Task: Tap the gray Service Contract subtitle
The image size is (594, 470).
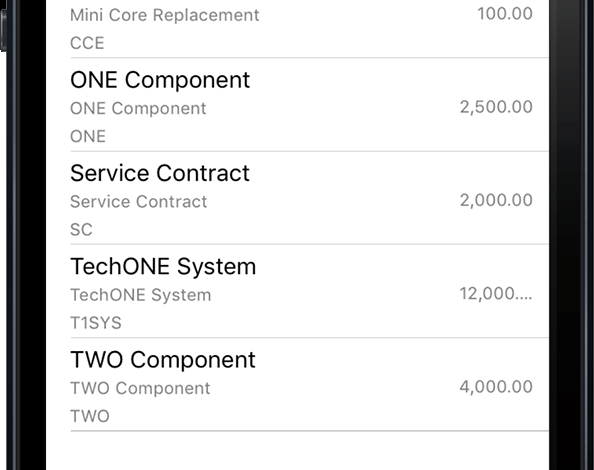Action: pos(139,202)
